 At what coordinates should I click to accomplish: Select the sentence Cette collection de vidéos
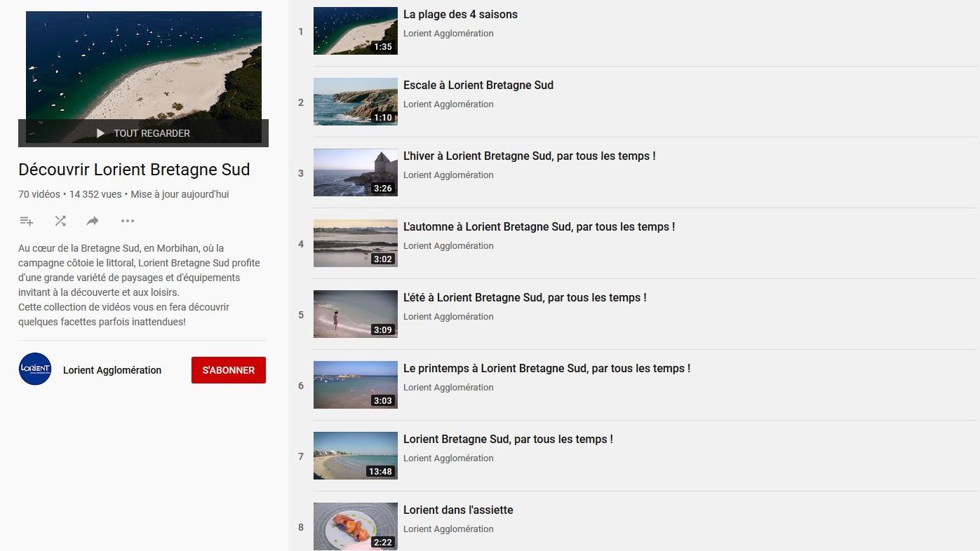124,314
